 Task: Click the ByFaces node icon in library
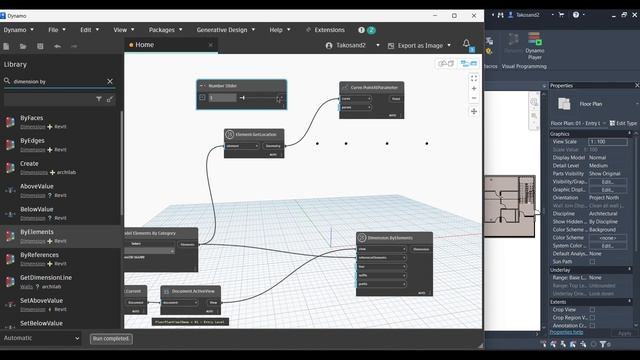(10, 122)
